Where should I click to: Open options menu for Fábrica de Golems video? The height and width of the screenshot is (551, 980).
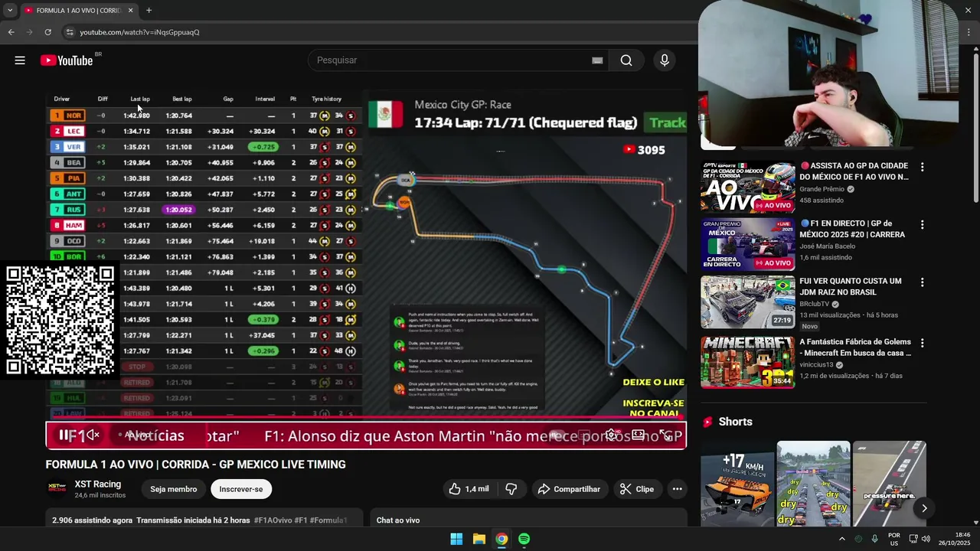click(x=922, y=343)
